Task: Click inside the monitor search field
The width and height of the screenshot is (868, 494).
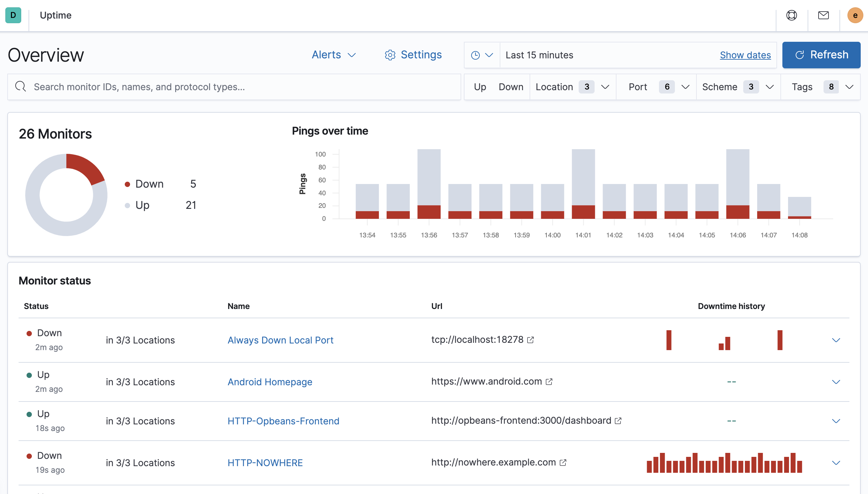Action: pyautogui.click(x=204, y=87)
